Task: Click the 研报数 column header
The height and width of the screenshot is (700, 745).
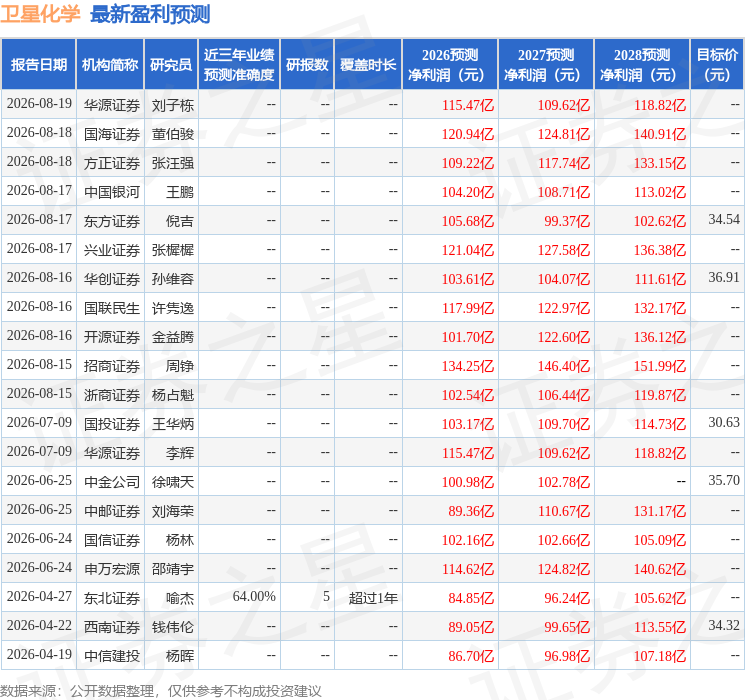Action: (x=307, y=65)
